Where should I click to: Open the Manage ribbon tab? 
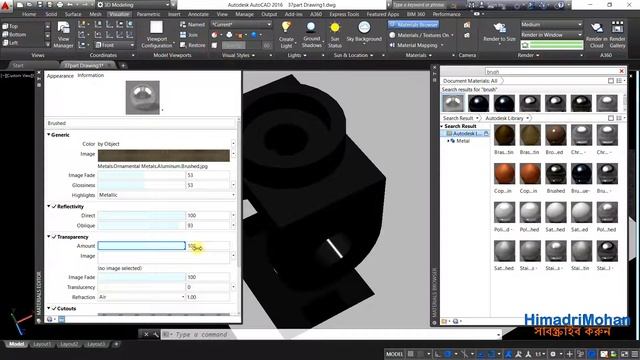click(x=244, y=14)
